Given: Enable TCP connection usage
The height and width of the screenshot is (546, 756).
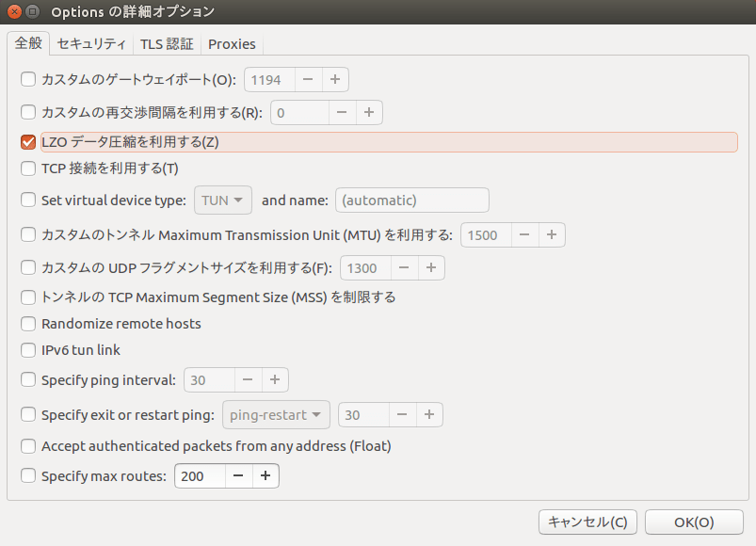Looking at the screenshot, I should [27, 168].
